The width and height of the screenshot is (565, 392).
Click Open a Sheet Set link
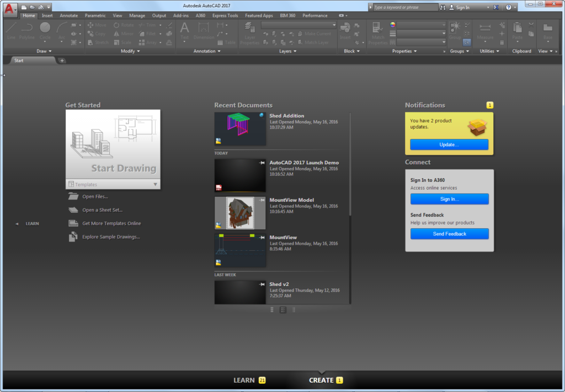coord(102,210)
